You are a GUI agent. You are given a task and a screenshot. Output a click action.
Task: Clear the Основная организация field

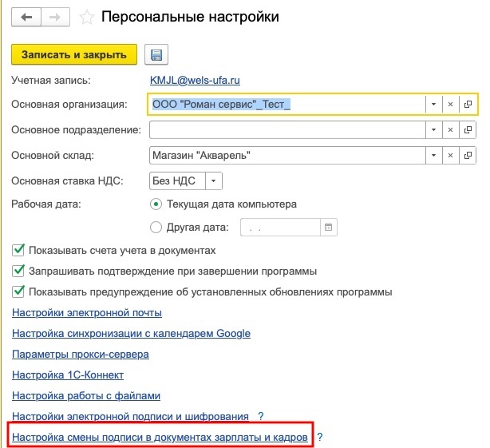(450, 104)
